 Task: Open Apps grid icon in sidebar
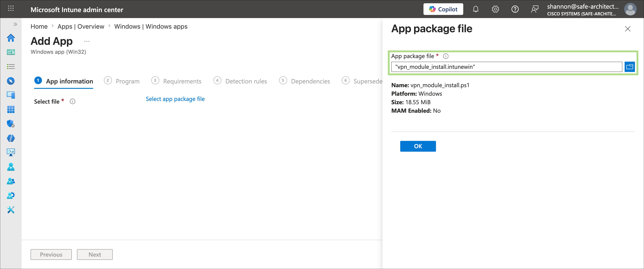click(x=11, y=109)
